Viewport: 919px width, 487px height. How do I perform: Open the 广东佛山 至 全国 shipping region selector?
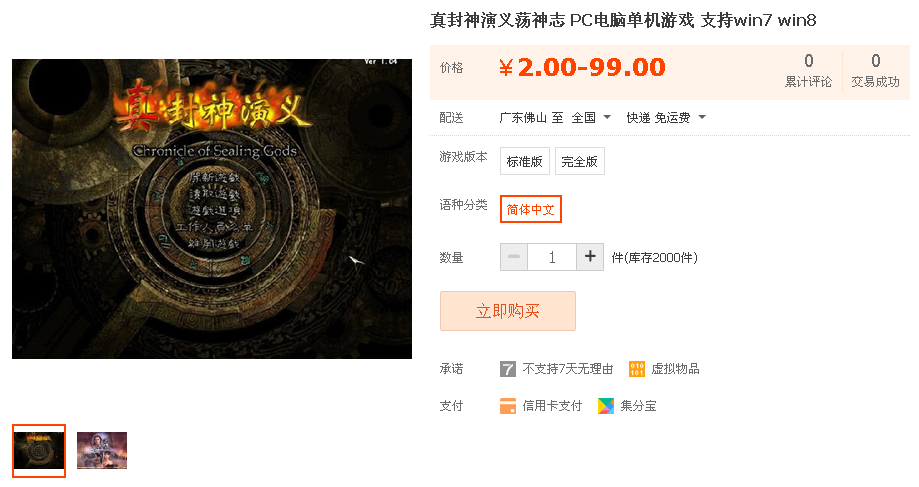tap(555, 118)
